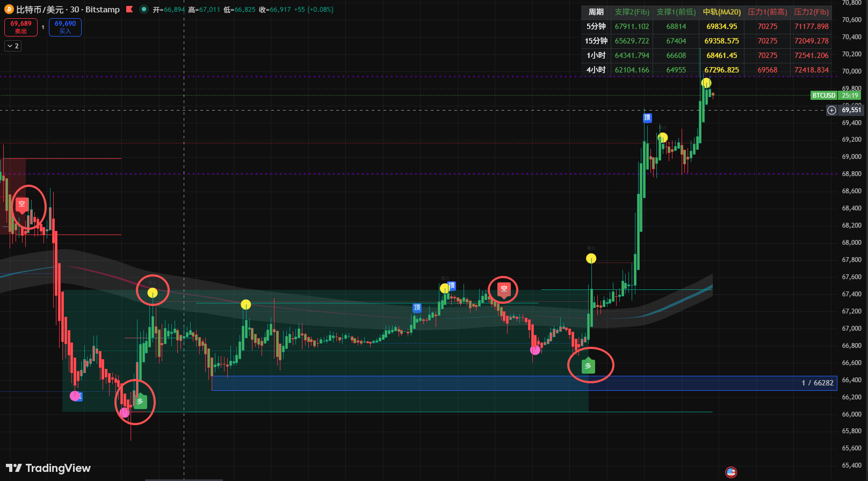The width and height of the screenshot is (868, 481).
Task: Click the yellow dot marker at the latest high
Action: tap(706, 83)
